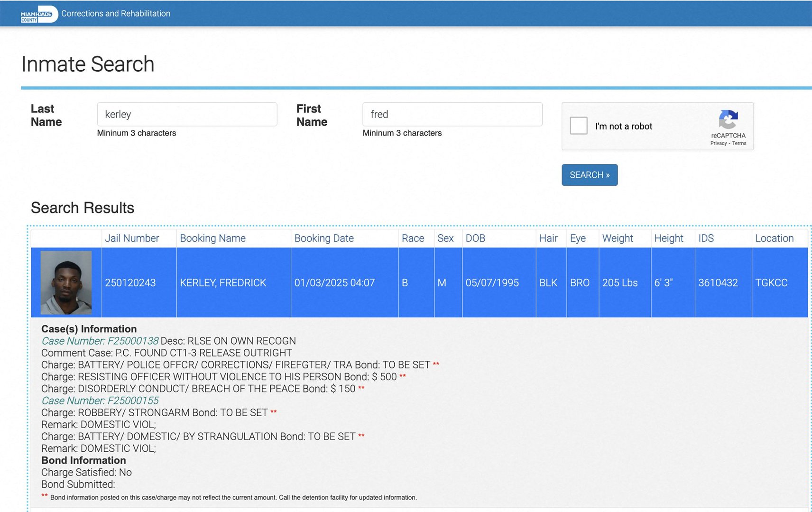The image size is (812, 512).
Task: Click the Location column header
Action: 774,238
